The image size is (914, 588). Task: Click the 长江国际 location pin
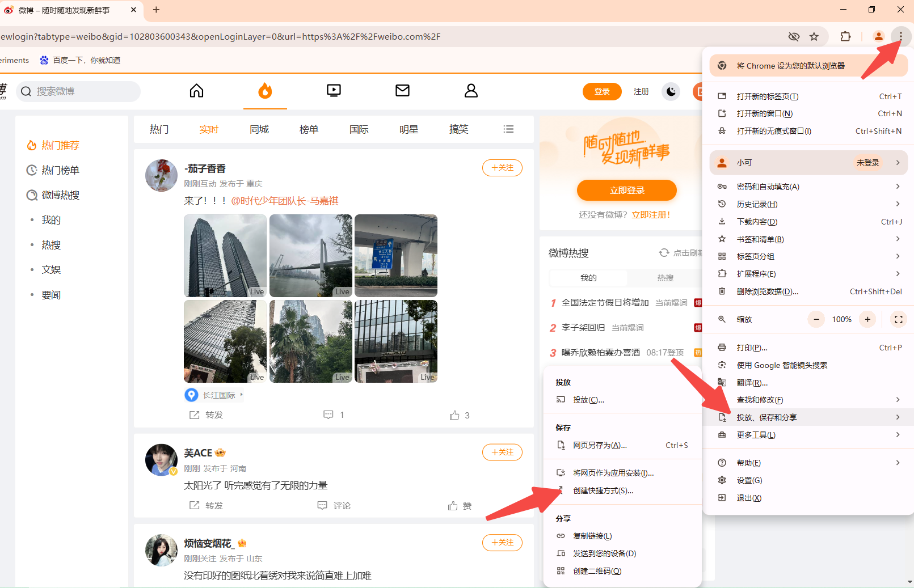coord(191,395)
